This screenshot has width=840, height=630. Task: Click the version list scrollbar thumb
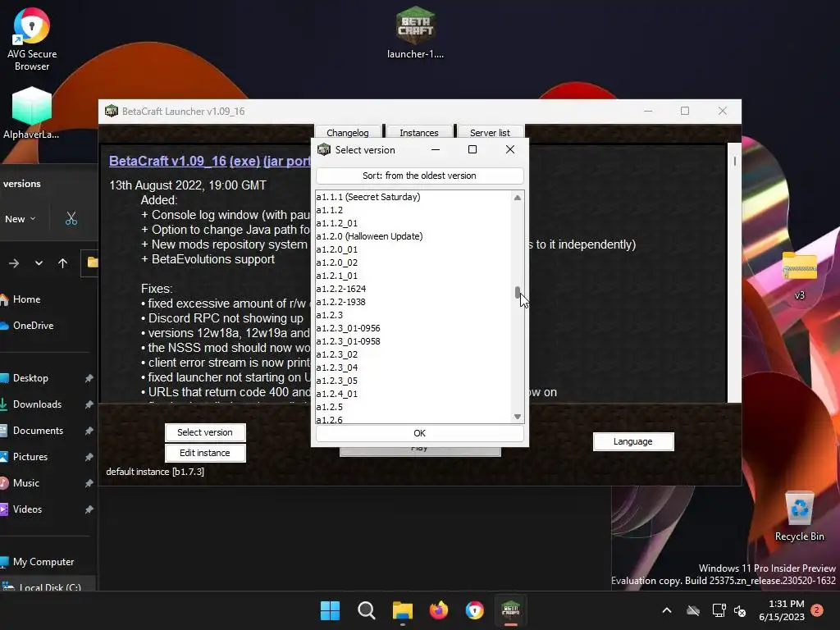(518, 292)
